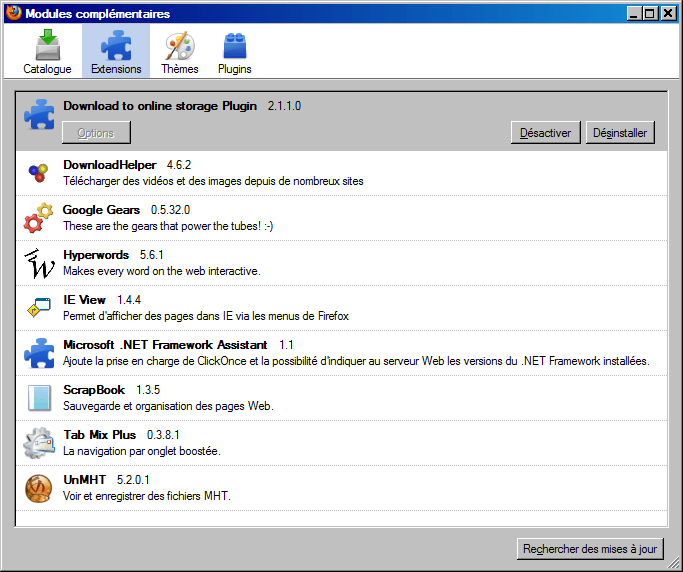Select the Tab Mix Plus extension name
Image resolution: width=683 pixels, height=572 pixels.
pyautogui.click(x=100, y=435)
